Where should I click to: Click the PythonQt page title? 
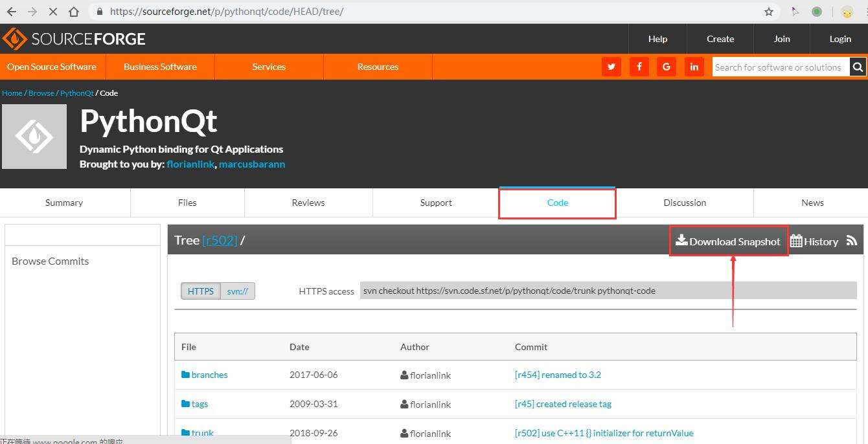coord(148,121)
